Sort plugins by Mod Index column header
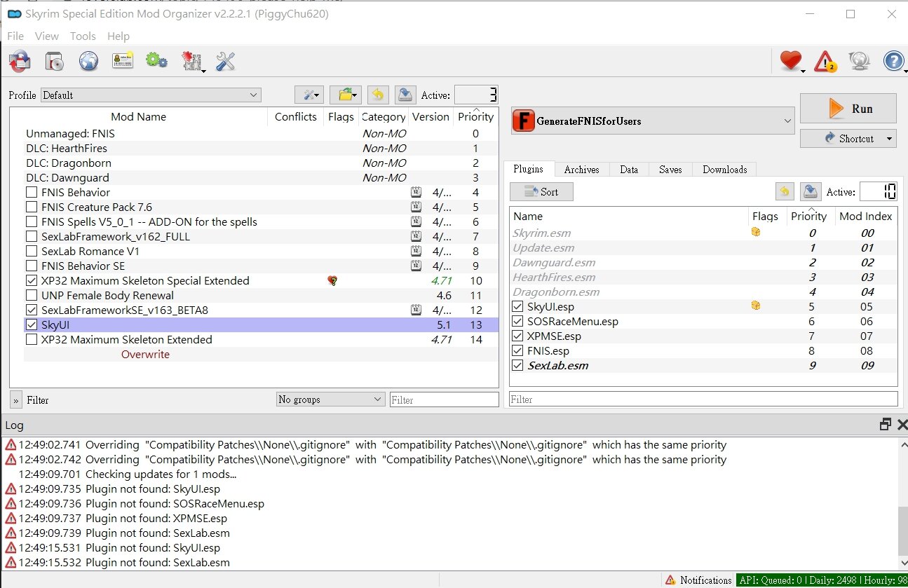Screen dimensions: 908x588 [x=865, y=216]
